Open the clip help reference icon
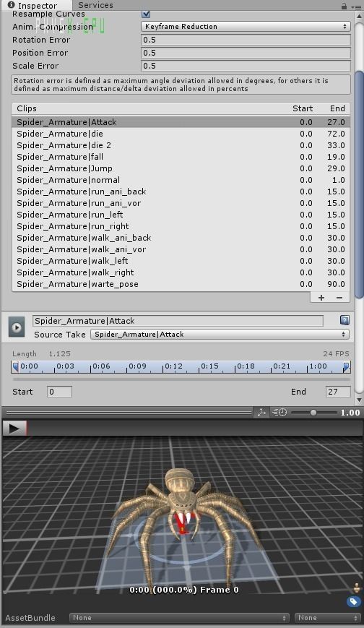The width and height of the screenshot is (364, 628). click(344, 319)
